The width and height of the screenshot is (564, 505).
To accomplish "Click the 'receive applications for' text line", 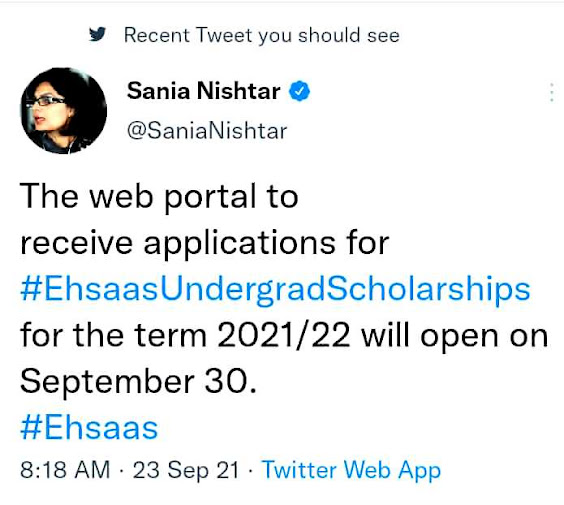I will point(205,244).
